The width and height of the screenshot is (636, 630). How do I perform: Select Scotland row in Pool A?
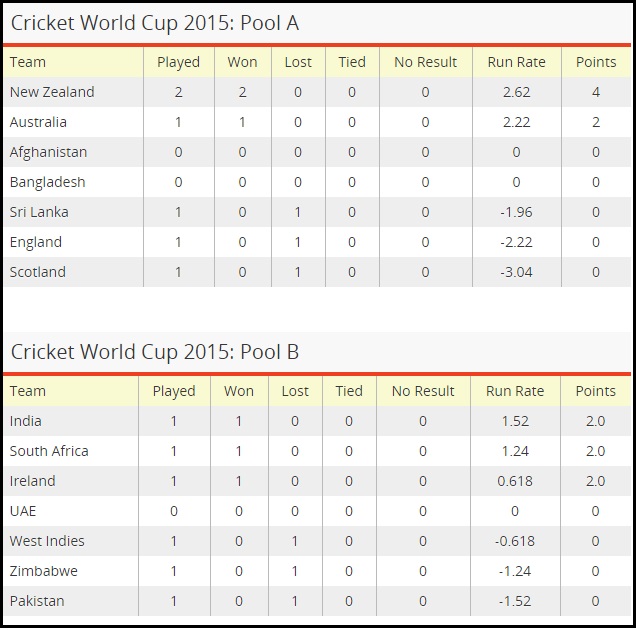tap(317, 272)
